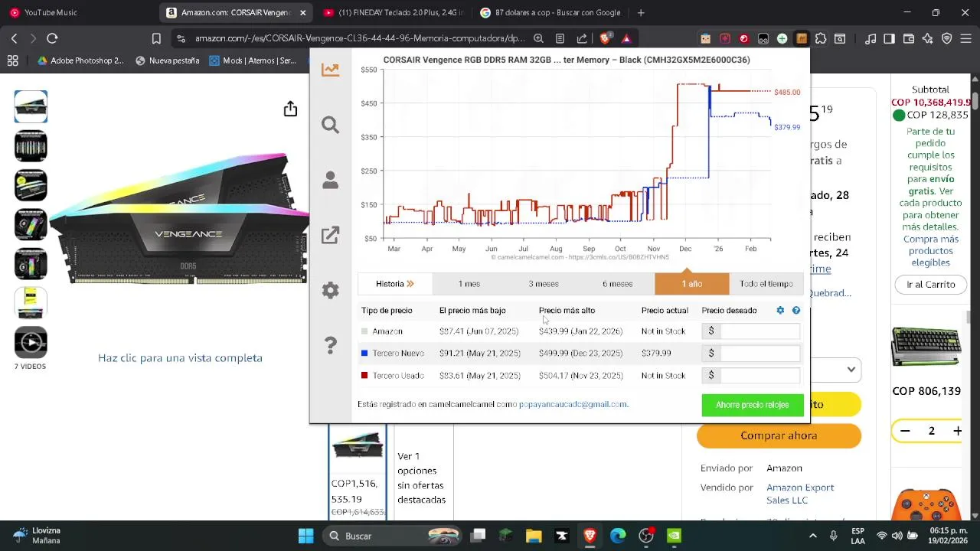Open the Windows Start menu
Screen dimensions: 980x551
[x=305, y=536]
